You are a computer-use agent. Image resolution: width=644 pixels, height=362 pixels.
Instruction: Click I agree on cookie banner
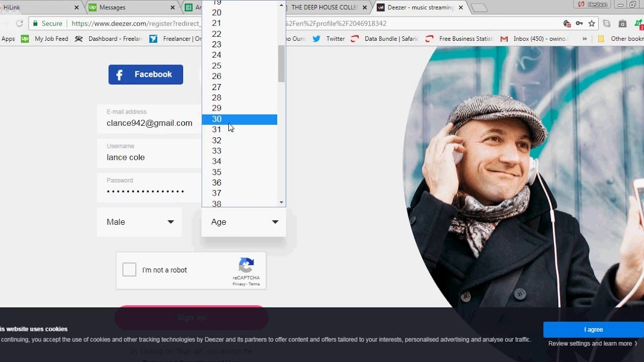(x=594, y=330)
